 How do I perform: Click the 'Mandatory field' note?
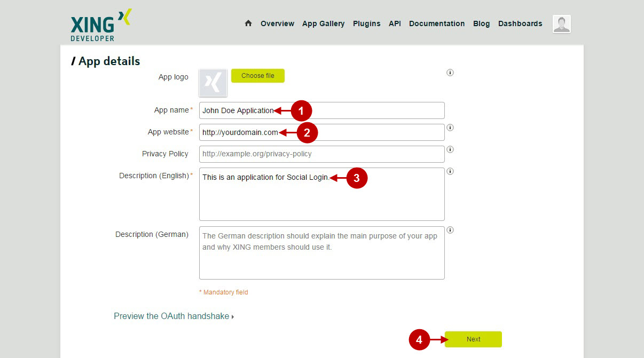pyautogui.click(x=224, y=292)
